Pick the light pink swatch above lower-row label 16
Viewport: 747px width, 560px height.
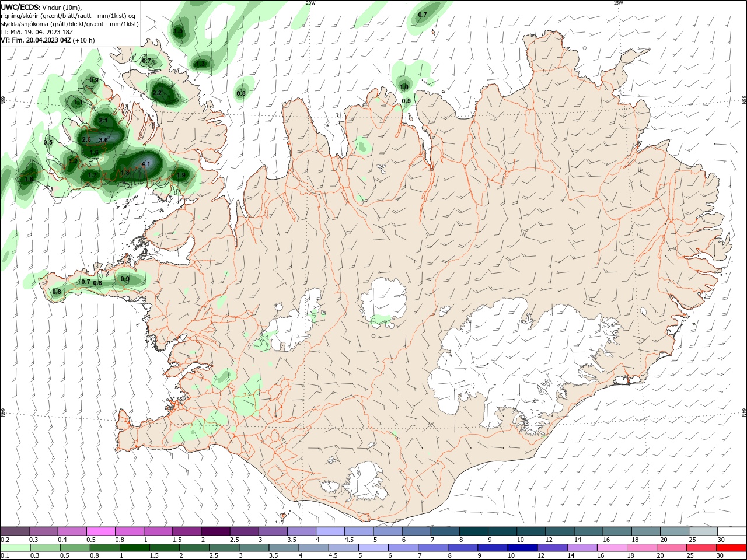point(612,548)
